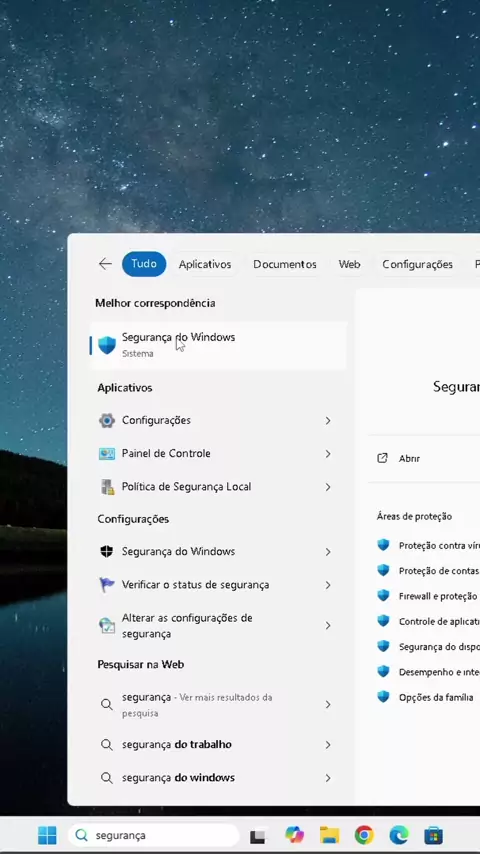Open Segurança do Windows best match result
Screen dimensions: 480x854
coord(218,345)
